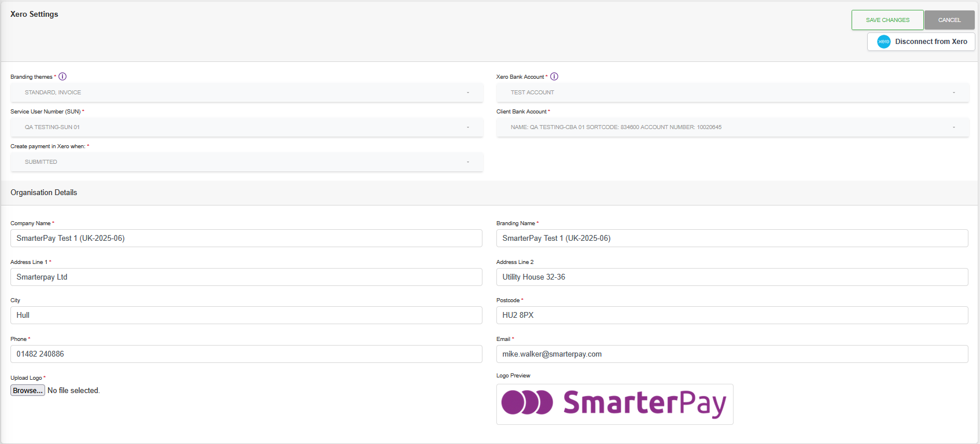Screen dimensions: 980x444
Task: Expand the Xero Bank Account dropdown
Action: tap(732, 93)
